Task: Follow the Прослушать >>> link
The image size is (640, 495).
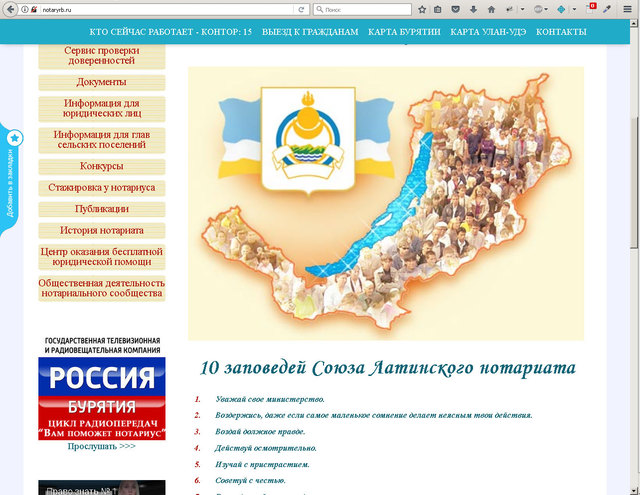Action: (x=102, y=446)
